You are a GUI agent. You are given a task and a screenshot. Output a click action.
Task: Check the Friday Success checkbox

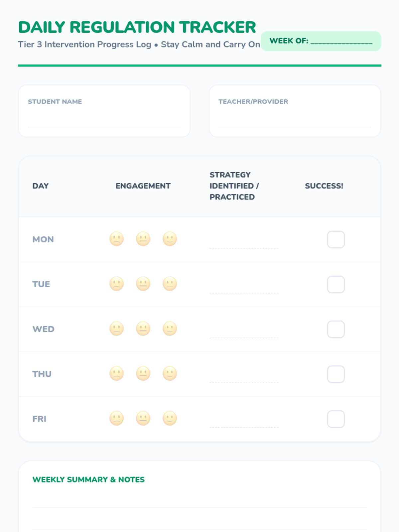click(336, 419)
